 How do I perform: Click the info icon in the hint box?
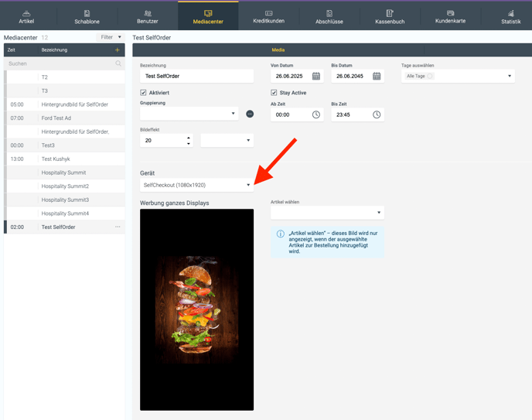pyautogui.click(x=280, y=234)
